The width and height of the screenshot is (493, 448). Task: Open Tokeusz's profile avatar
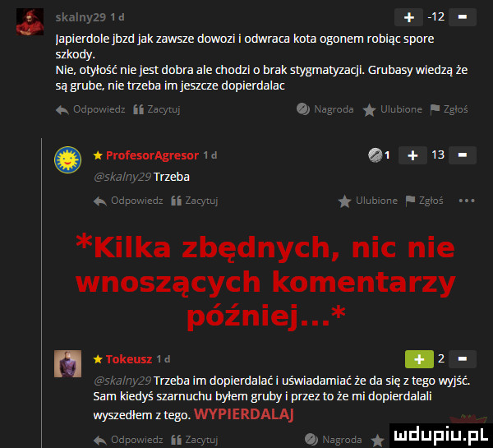[x=67, y=363]
